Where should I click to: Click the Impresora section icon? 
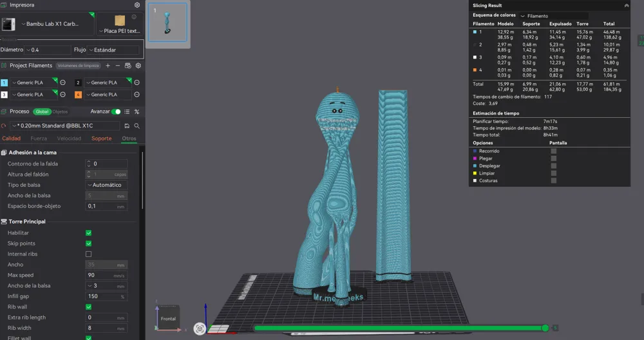tap(4, 5)
